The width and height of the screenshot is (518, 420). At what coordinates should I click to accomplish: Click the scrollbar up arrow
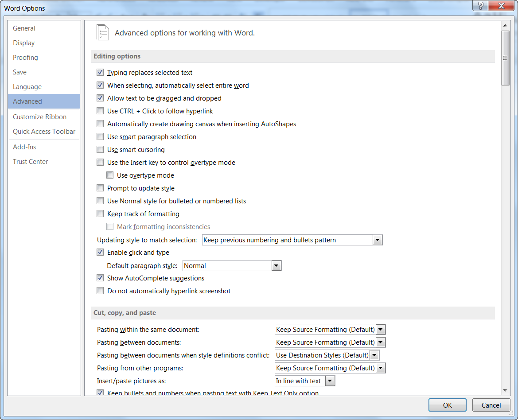505,25
